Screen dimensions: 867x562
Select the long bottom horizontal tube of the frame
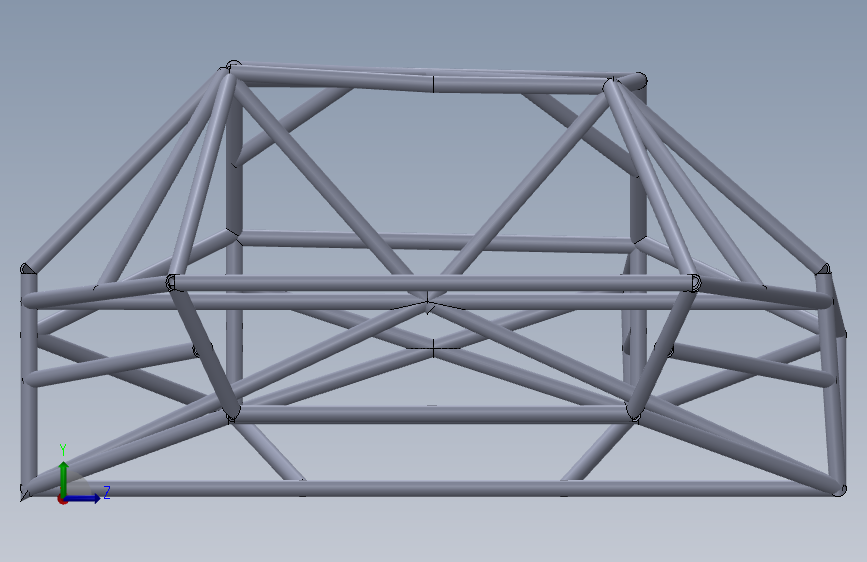[x=434, y=488]
